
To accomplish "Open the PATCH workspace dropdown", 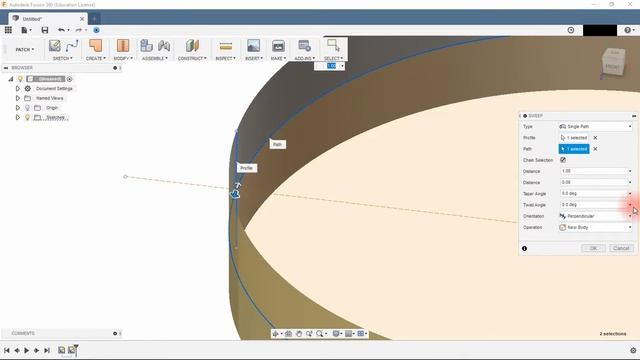I will point(24,49).
